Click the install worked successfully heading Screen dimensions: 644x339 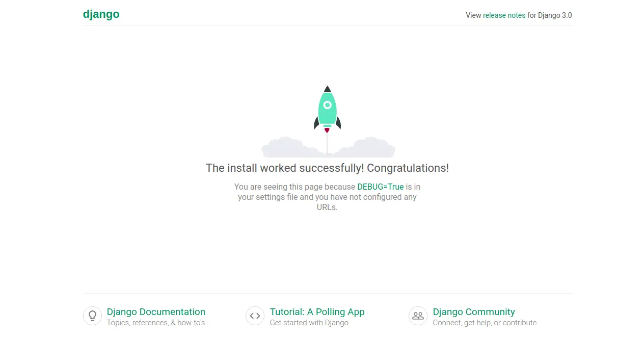(x=327, y=168)
